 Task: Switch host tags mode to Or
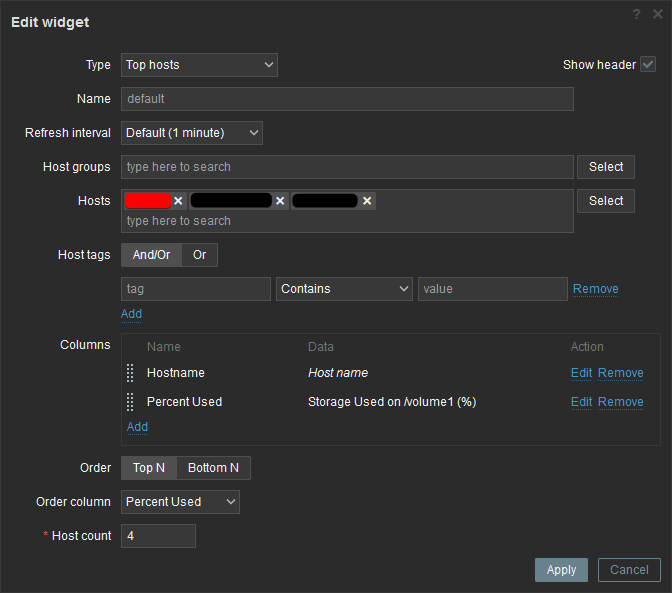coord(200,255)
